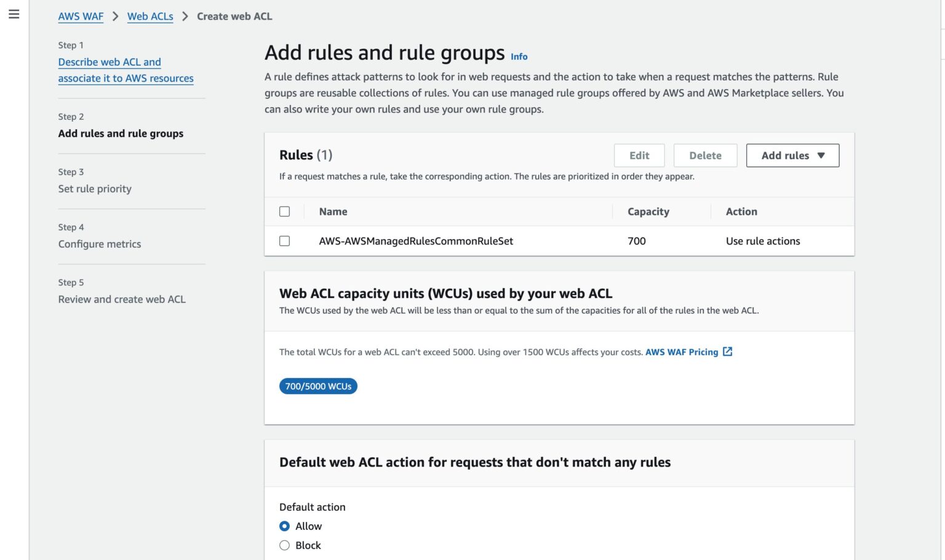Image resolution: width=945 pixels, height=560 pixels.
Task: Click the 700/5000 WCUs capacity indicator
Action: click(x=318, y=386)
